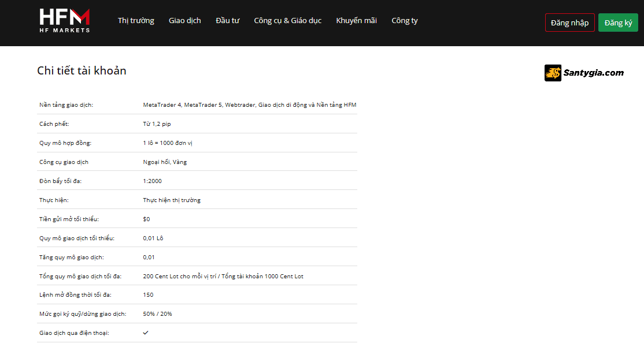Select the Lệnh mở đồng thời tối đa label

click(75, 295)
